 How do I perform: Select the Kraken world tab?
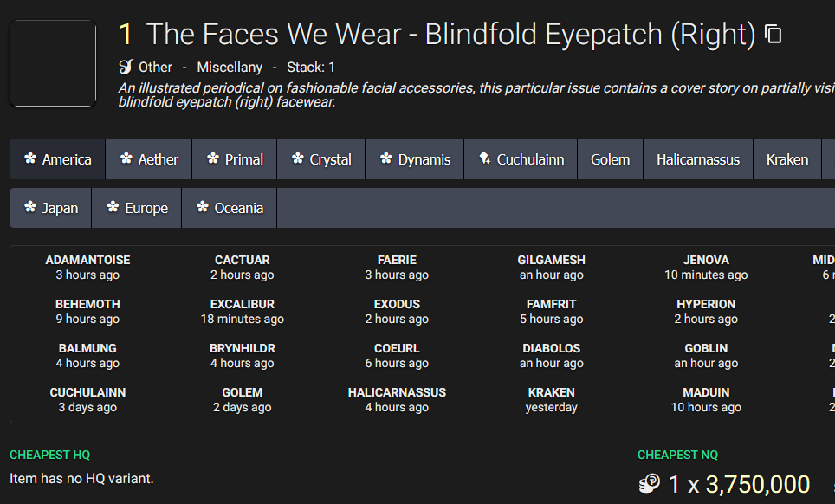click(787, 159)
